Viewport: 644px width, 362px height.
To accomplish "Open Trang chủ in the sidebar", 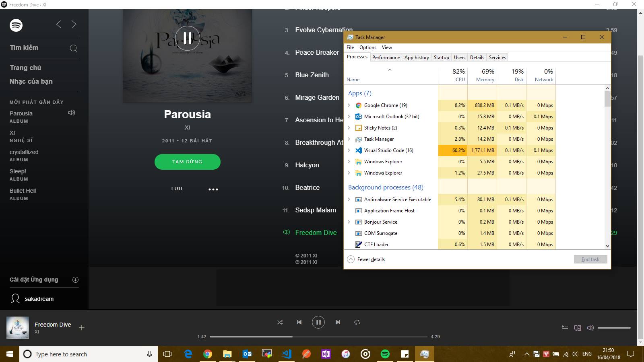I will 26,68.
